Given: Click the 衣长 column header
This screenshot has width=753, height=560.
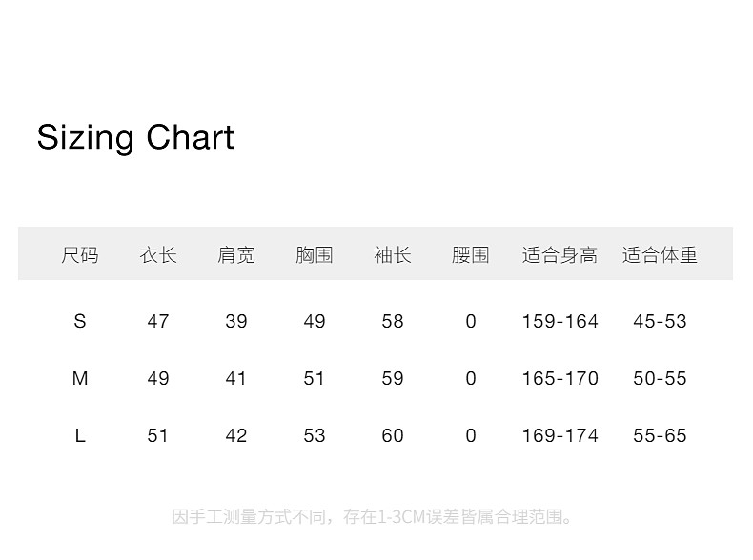Looking at the screenshot, I should point(158,255).
